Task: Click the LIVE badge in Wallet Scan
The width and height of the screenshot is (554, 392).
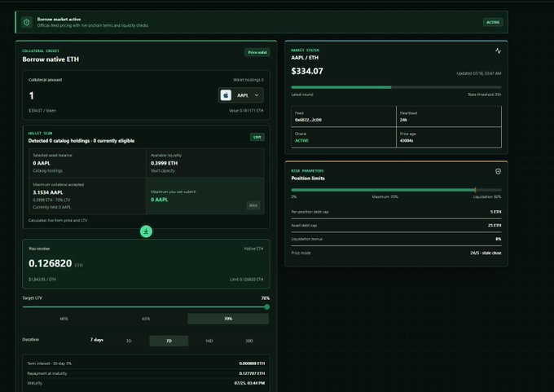Action: pyautogui.click(x=257, y=137)
